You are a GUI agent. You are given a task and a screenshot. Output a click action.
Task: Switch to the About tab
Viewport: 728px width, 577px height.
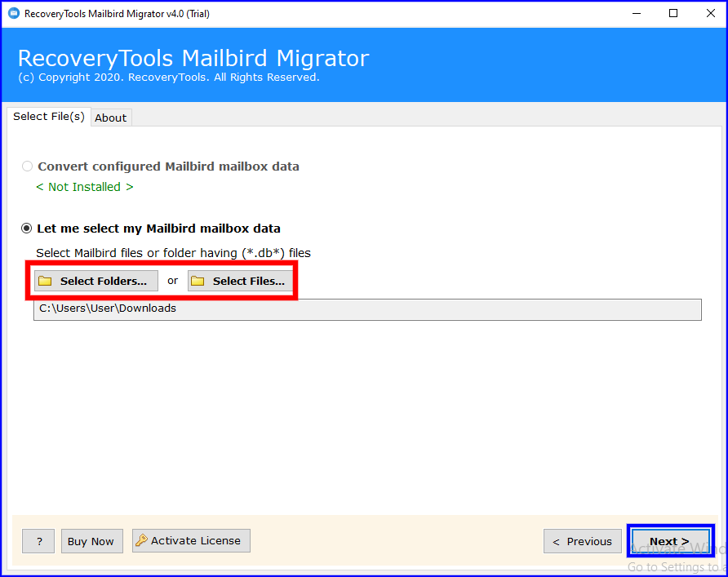pos(111,118)
